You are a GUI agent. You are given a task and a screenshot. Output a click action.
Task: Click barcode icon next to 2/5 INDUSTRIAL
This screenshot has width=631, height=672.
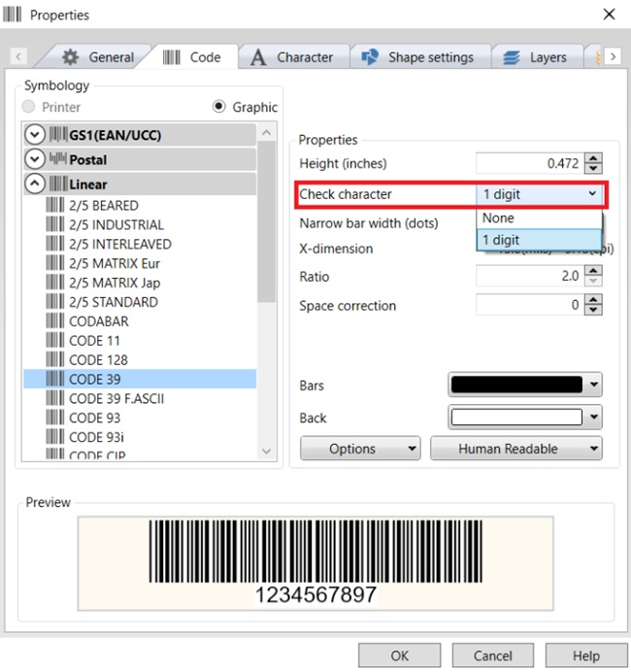tap(55, 224)
